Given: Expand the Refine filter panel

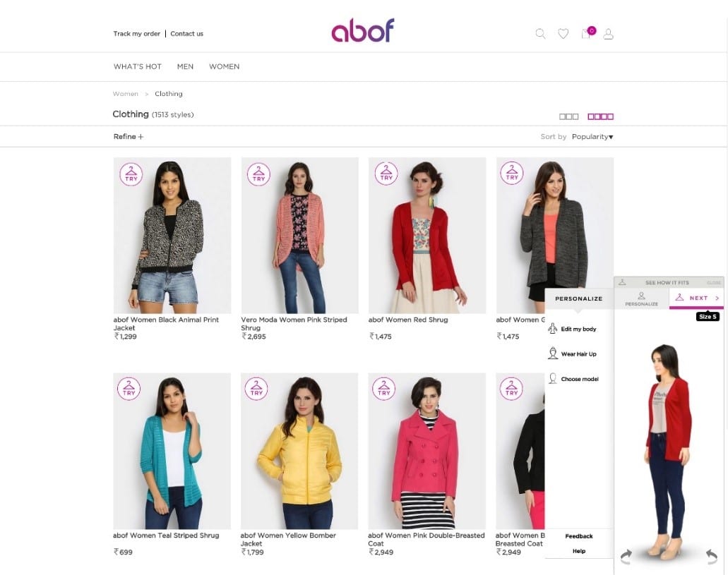Looking at the screenshot, I should pos(128,136).
